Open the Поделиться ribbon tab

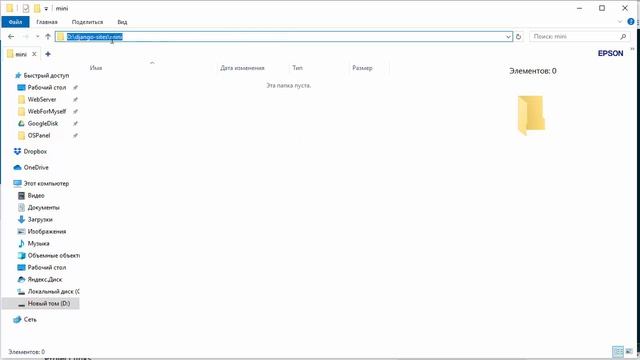(87, 22)
